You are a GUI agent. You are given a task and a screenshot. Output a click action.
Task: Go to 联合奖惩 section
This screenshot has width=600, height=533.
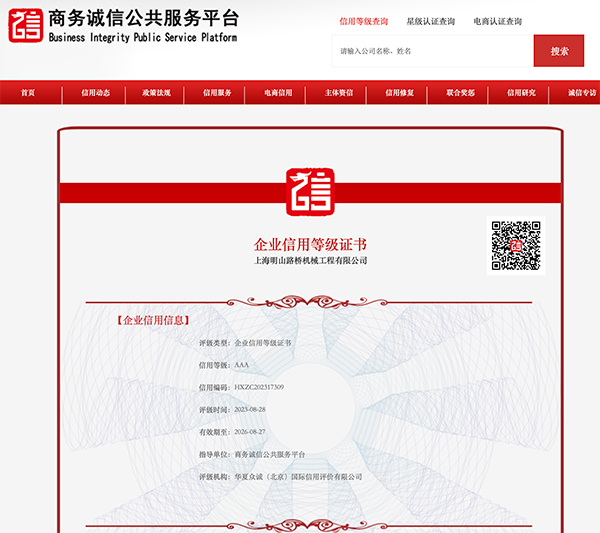460,93
